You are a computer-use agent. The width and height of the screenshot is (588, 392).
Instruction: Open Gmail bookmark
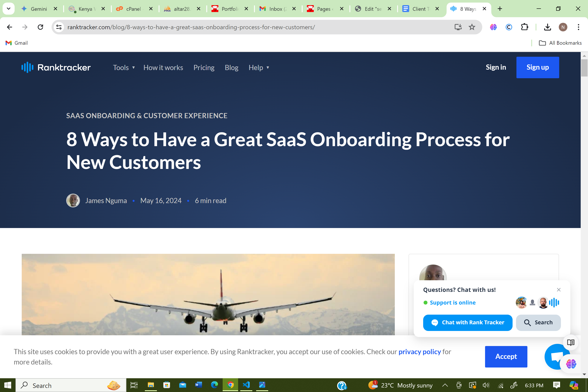click(x=17, y=43)
